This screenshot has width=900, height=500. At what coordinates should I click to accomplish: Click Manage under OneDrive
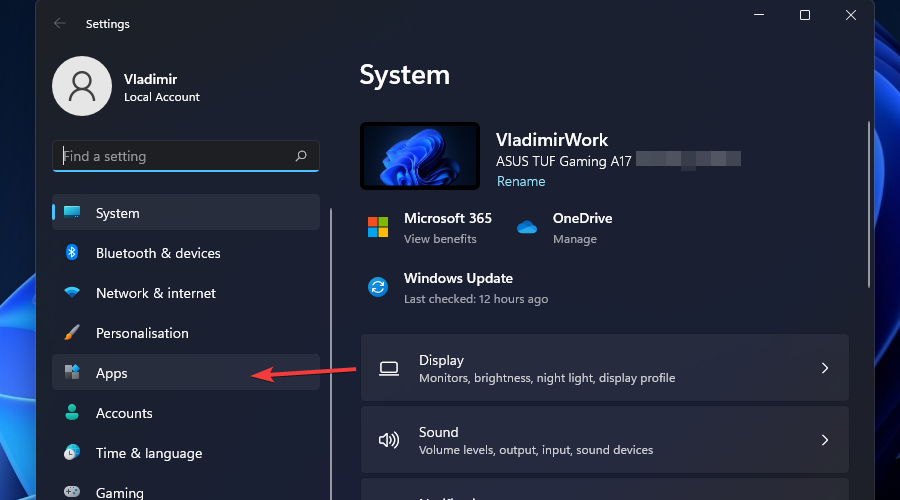pyautogui.click(x=575, y=239)
